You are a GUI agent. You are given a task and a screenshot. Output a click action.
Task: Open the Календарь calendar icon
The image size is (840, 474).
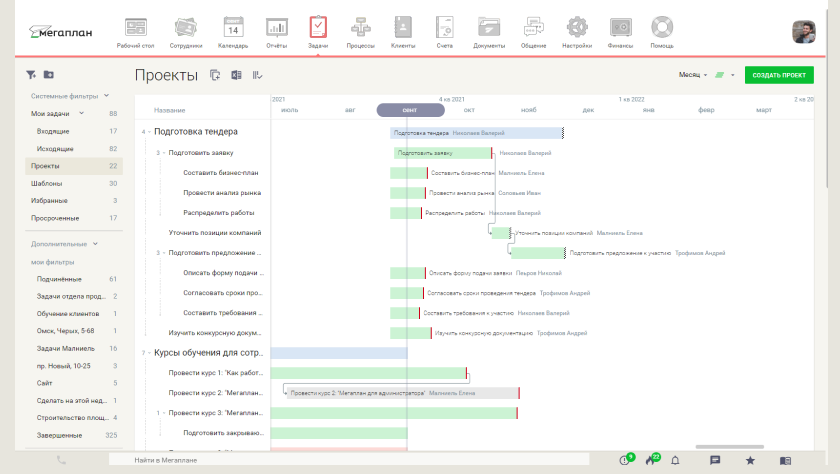(x=233, y=31)
